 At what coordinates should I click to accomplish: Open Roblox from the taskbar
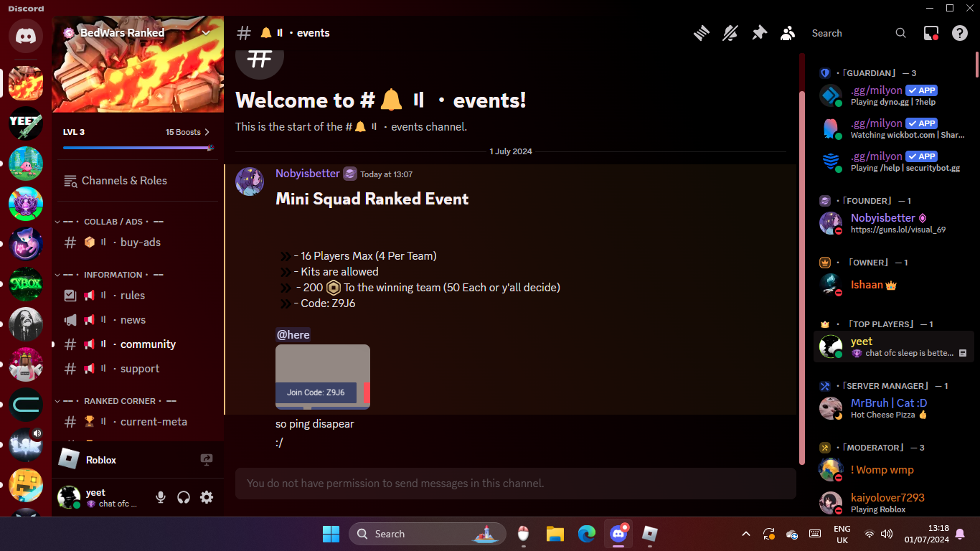(650, 534)
